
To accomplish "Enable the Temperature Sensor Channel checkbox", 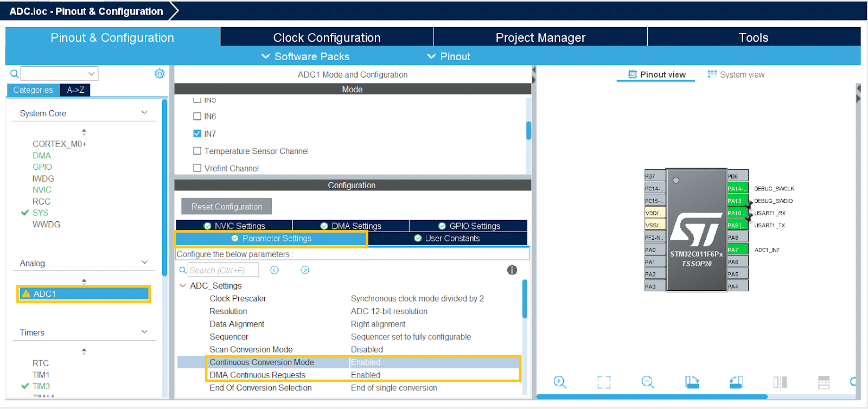I will (197, 151).
